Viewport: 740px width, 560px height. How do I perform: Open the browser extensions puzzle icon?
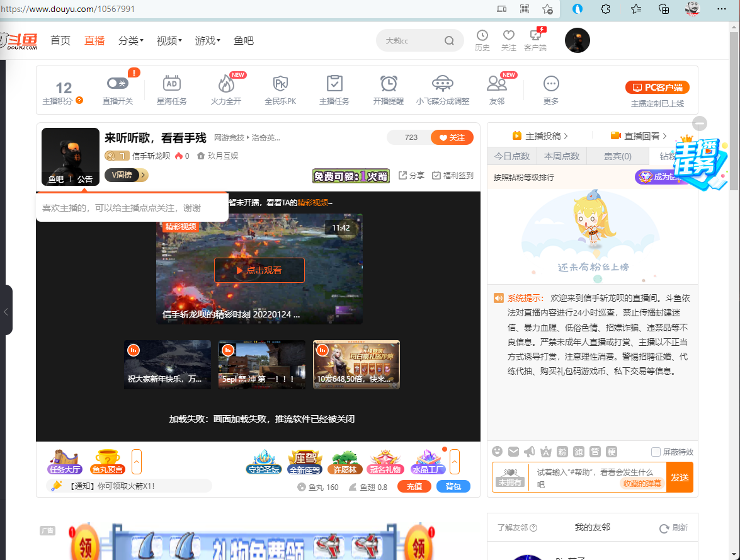click(605, 9)
